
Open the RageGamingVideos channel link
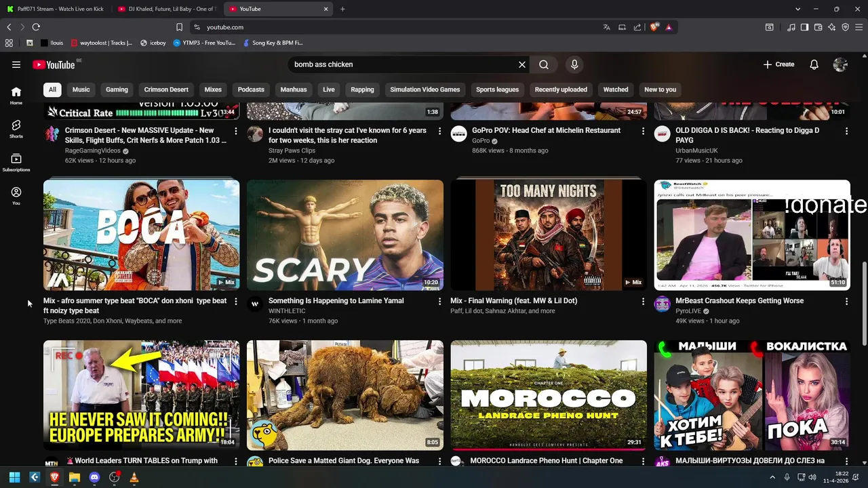[x=93, y=150]
